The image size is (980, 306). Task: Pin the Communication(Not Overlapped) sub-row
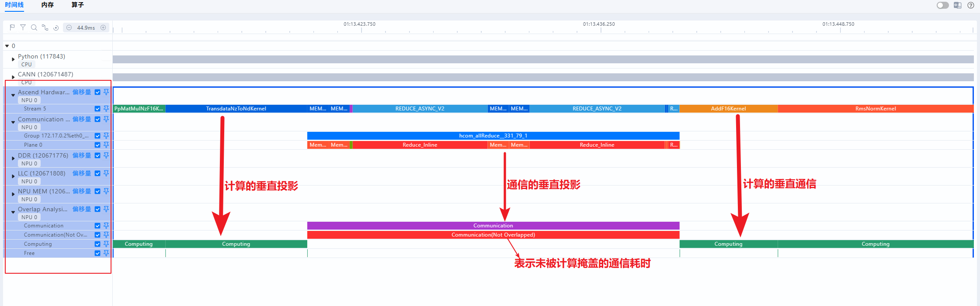coord(106,235)
